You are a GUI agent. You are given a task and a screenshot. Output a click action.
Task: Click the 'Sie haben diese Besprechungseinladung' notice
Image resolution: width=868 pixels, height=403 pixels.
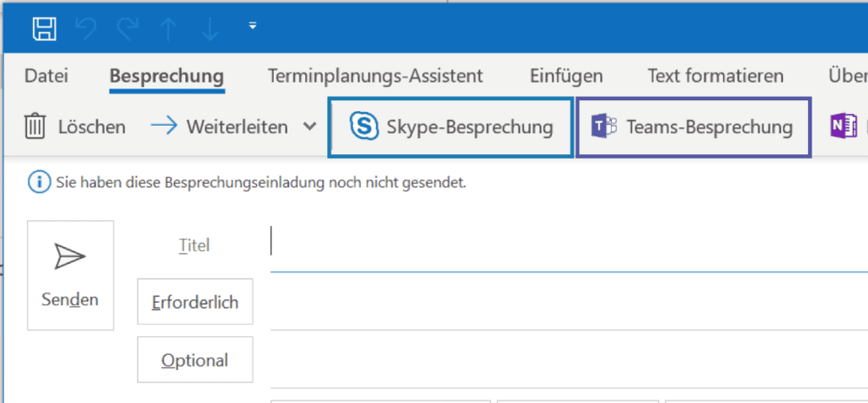tap(260, 183)
